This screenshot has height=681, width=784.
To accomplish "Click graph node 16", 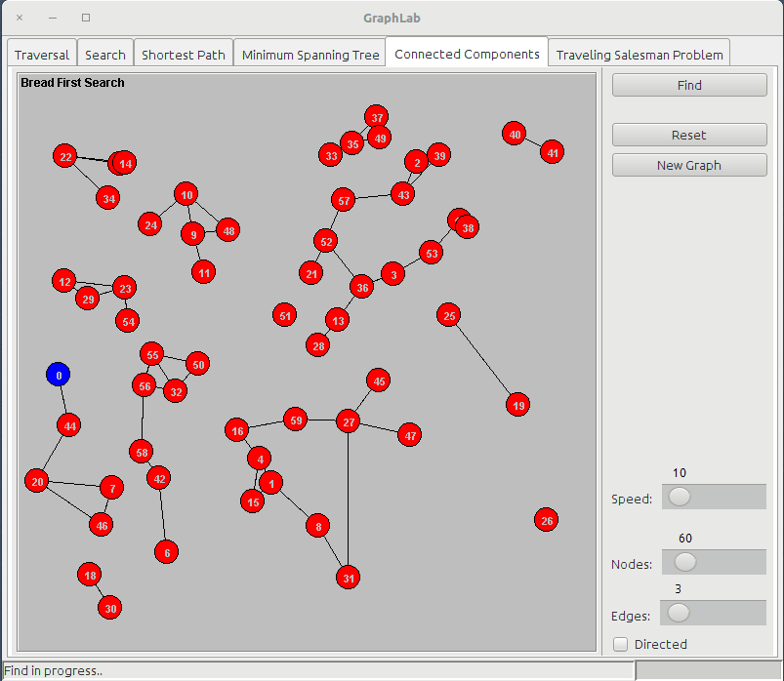I will pyautogui.click(x=237, y=429).
